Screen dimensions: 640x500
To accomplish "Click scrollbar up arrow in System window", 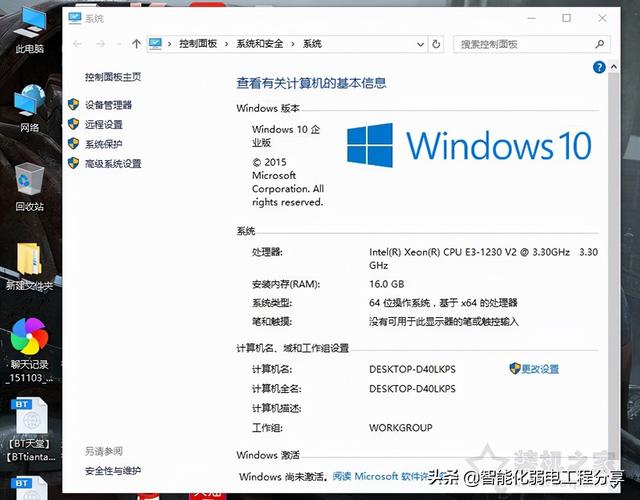I will point(613,67).
